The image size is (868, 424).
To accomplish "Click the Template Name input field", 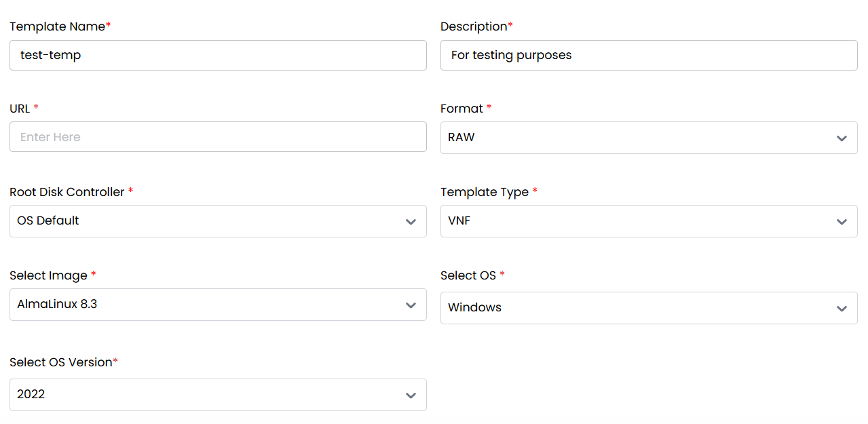I will point(217,55).
